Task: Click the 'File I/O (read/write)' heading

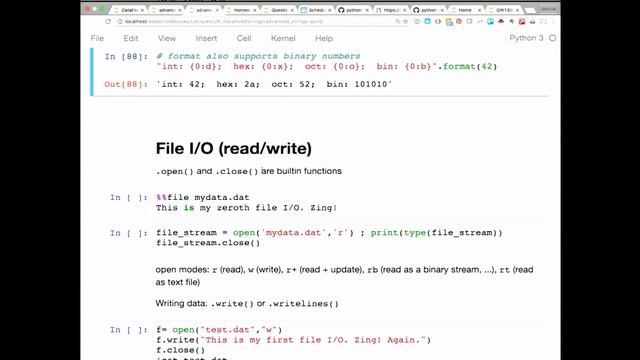Action: [x=233, y=149]
